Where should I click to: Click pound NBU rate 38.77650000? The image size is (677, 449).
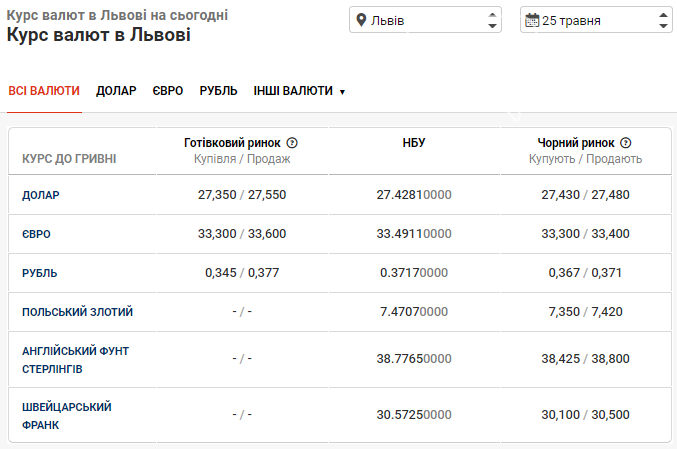point(414,358)
